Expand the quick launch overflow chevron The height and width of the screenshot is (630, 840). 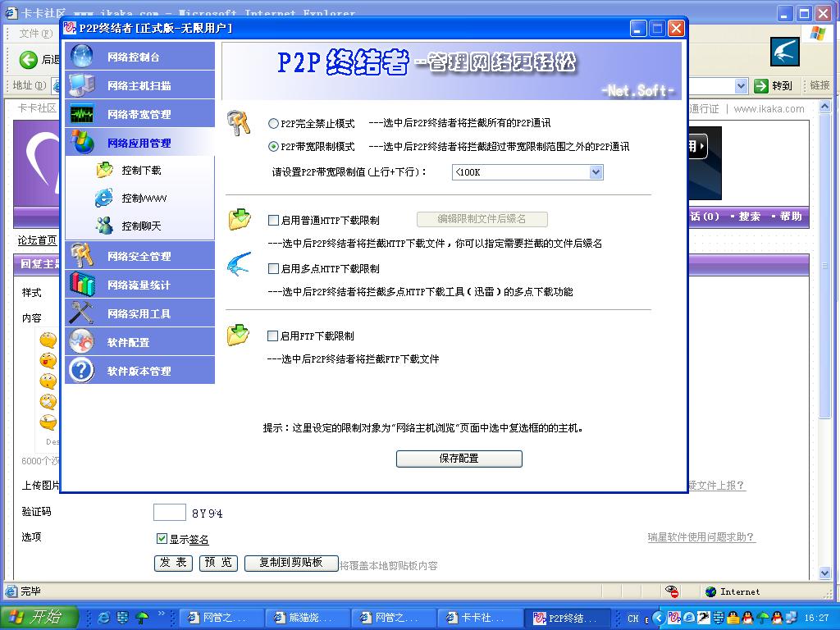point(161,614)
